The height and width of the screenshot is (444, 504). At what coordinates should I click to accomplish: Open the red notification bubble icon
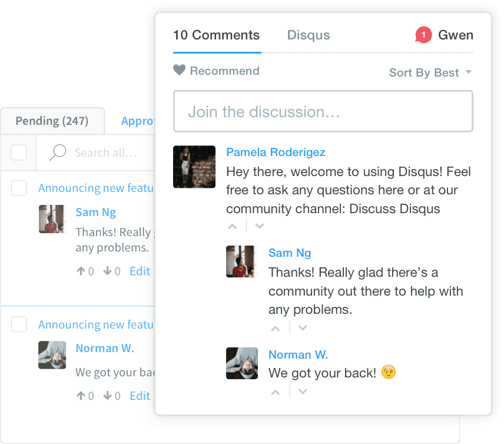tap(423, 35)
